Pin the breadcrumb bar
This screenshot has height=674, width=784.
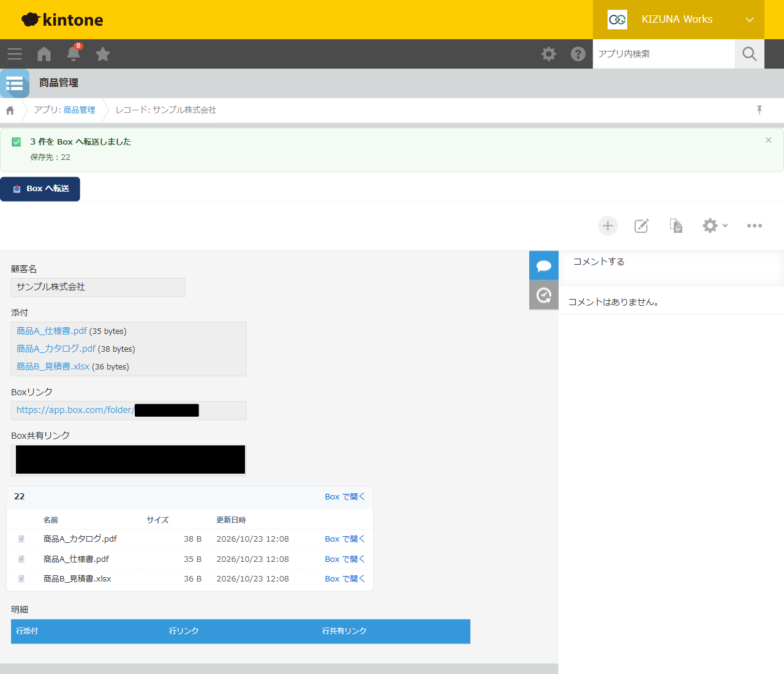[759, 110]
